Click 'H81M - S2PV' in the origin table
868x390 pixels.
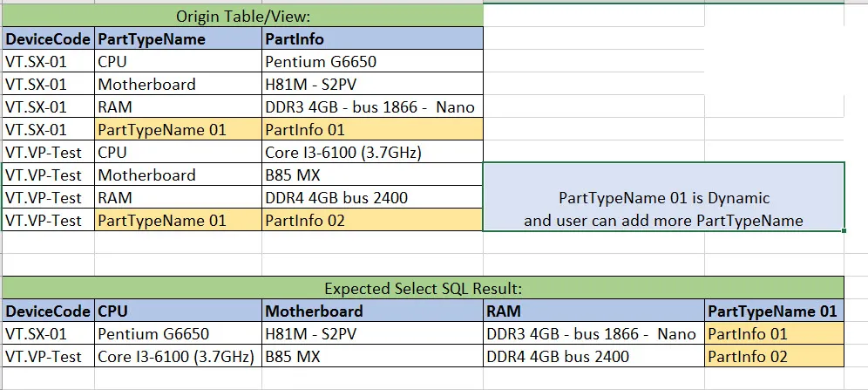(x=372, y=85)
